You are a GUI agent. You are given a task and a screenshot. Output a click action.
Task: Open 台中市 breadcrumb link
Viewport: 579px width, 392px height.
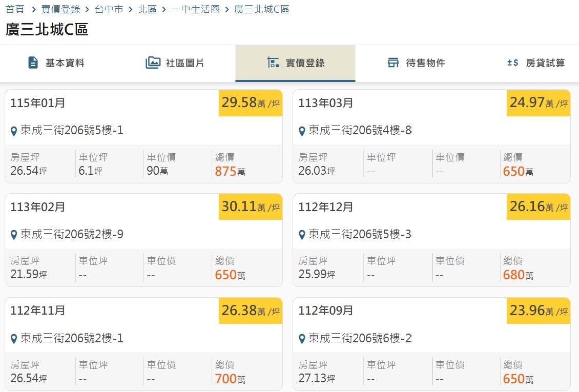[109, 9]
